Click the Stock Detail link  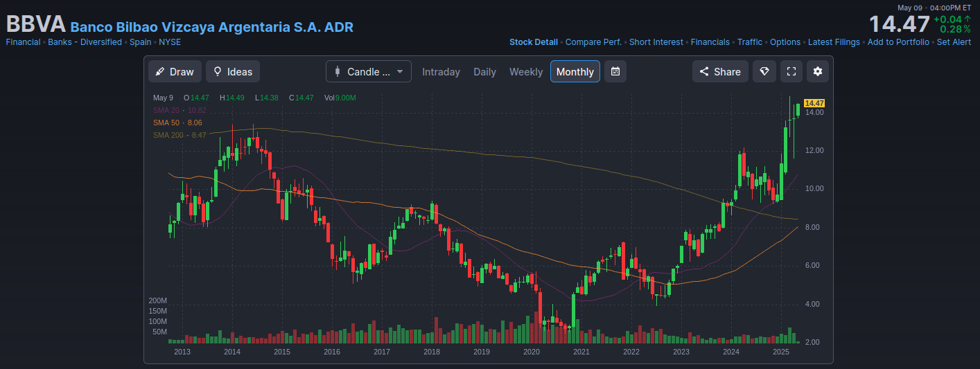coord(534,42)
